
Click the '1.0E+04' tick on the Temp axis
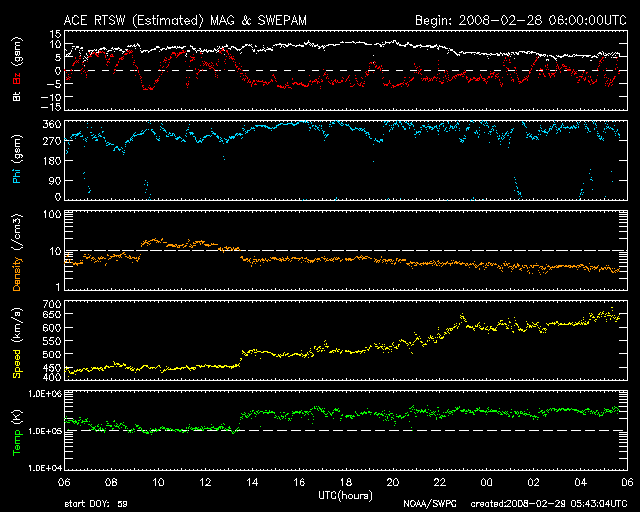45,468
